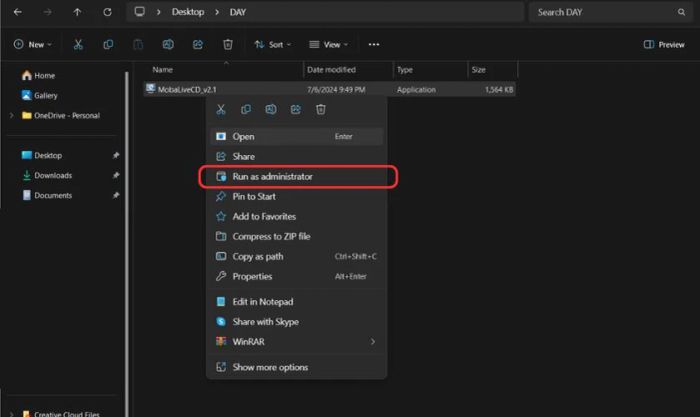
Task: Click Cut icon in the context menu
Action: point(221,109)
